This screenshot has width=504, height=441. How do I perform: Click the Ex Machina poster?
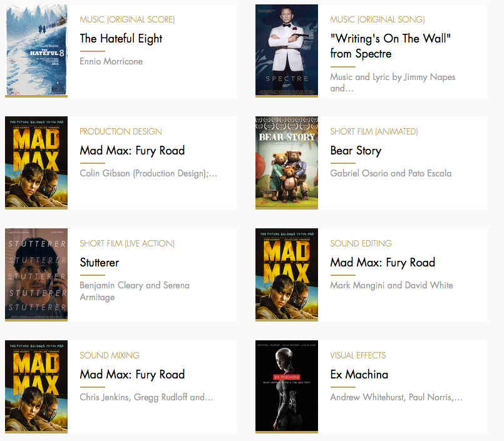pos(287,387)
